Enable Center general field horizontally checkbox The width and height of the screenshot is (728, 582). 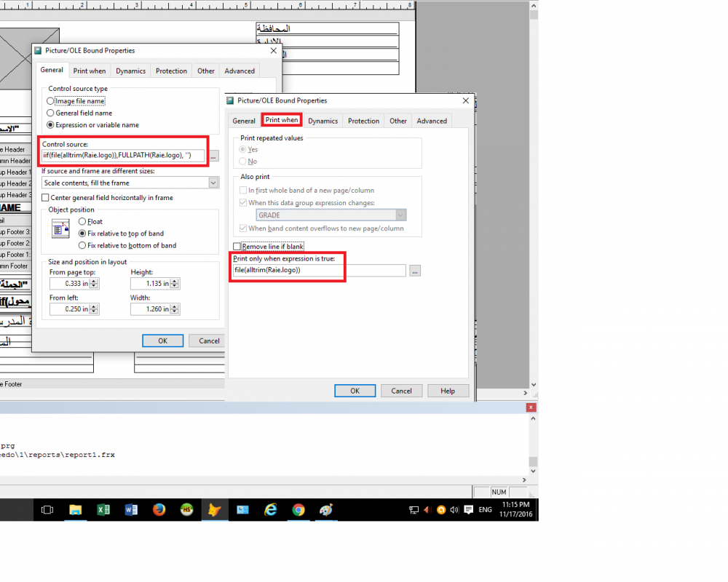(45, 198)
